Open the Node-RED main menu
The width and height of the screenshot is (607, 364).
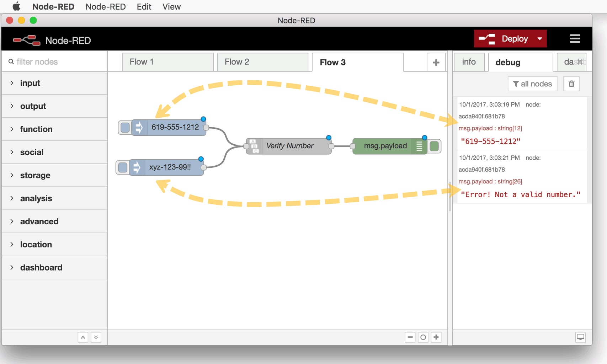575,38
